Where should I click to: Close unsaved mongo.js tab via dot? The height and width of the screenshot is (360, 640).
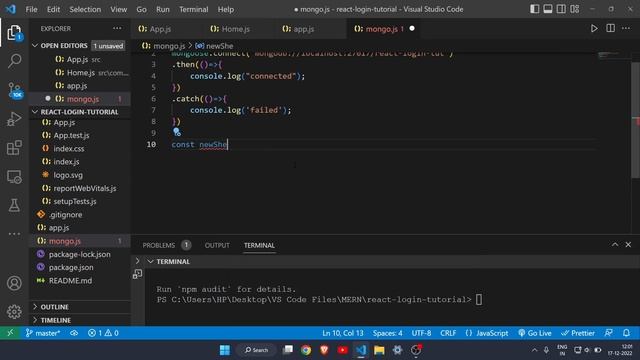(x=412, y=29)
